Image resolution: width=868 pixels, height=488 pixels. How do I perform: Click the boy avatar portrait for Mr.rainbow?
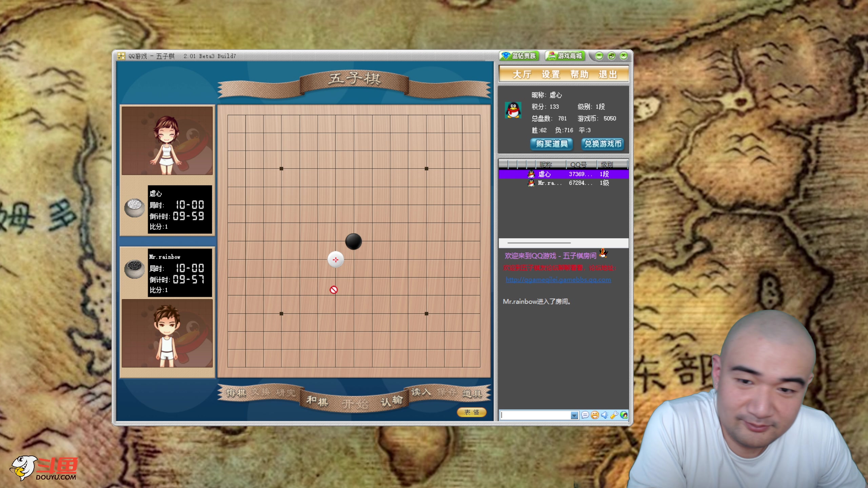click(167, 333)
